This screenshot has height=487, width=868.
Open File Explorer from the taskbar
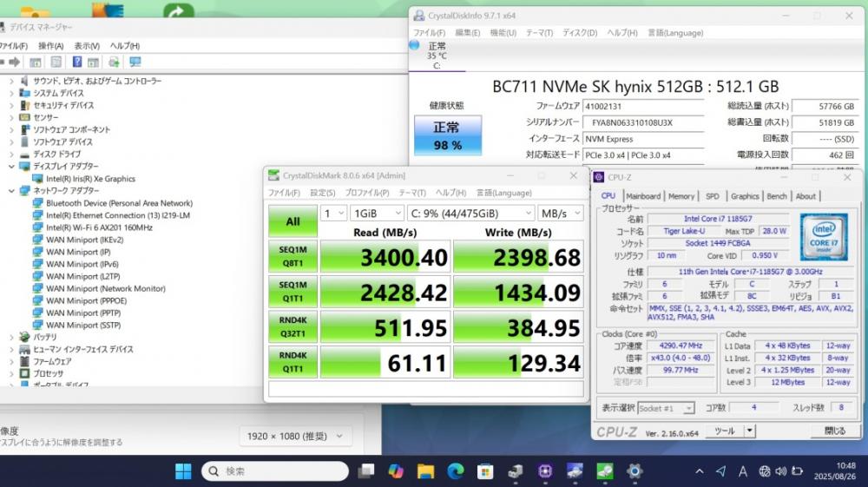pyautogui.click(x=425, y=471)
